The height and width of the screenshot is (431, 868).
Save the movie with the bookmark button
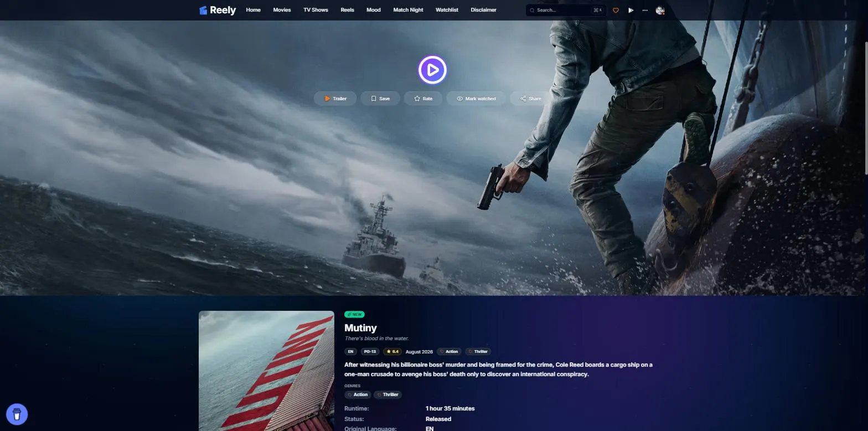click(x=380, y=99)
